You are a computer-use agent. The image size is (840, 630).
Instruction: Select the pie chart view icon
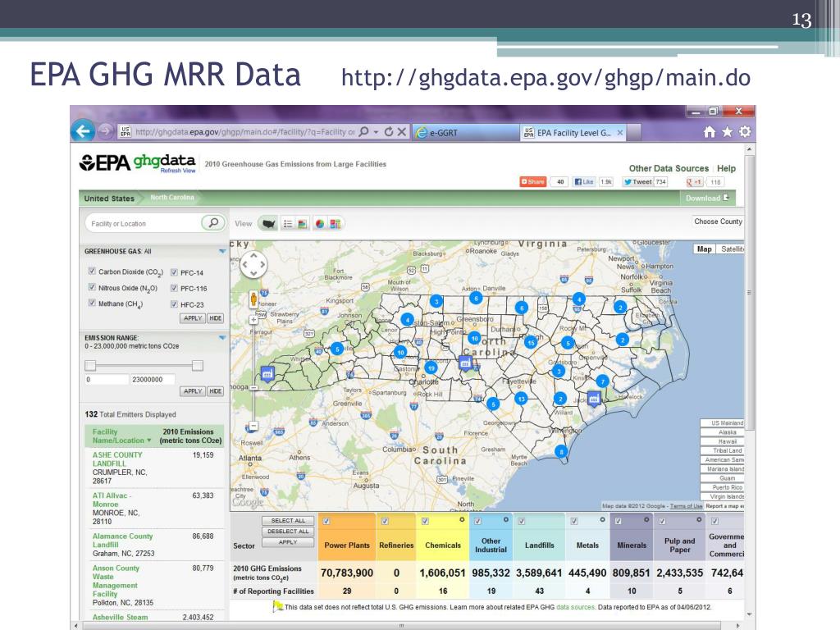pyautogui.click(x=320, y=224)
